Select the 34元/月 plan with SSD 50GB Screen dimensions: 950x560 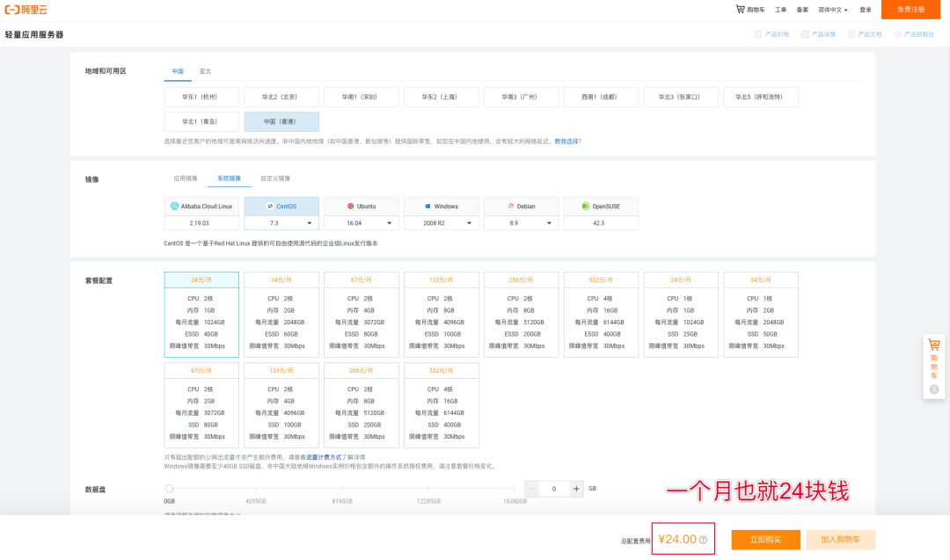coord(761,314)
